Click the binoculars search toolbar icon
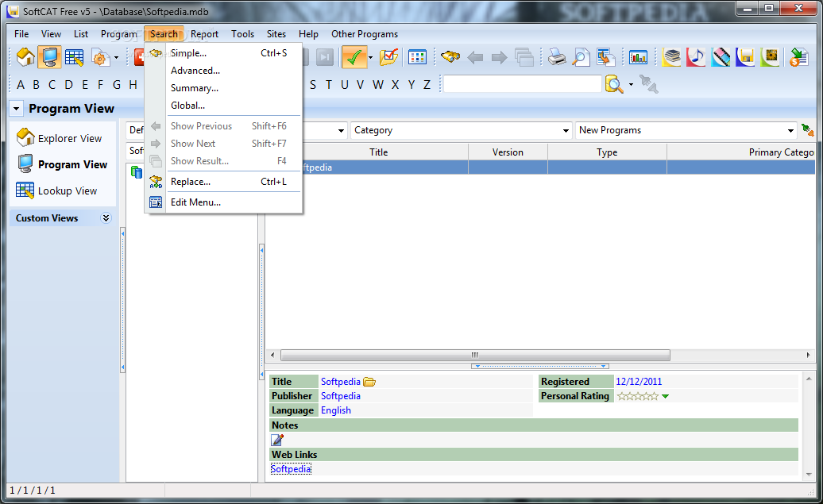Screen dimensions: 823x504 pyautogui.click(x=450, y=56)
